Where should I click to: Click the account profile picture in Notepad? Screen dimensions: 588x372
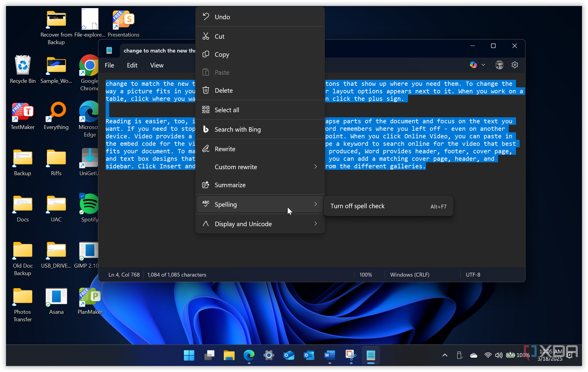coord(499,65)
